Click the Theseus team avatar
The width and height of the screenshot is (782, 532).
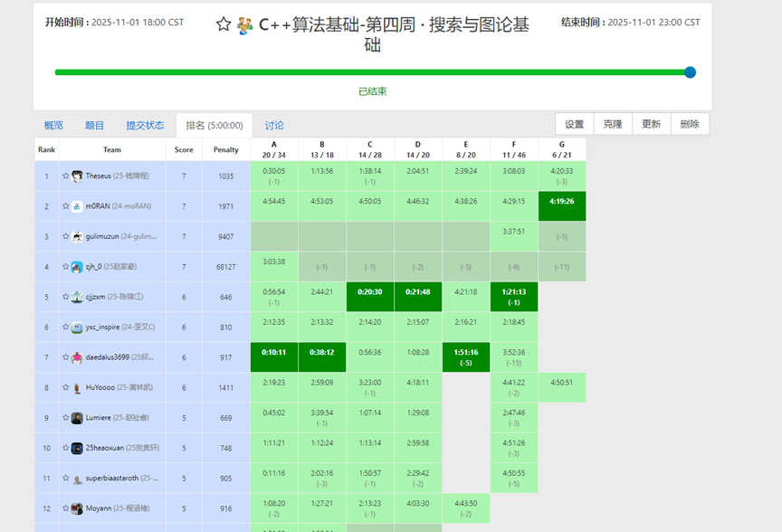pyautogui.click(x=78, y=176)
